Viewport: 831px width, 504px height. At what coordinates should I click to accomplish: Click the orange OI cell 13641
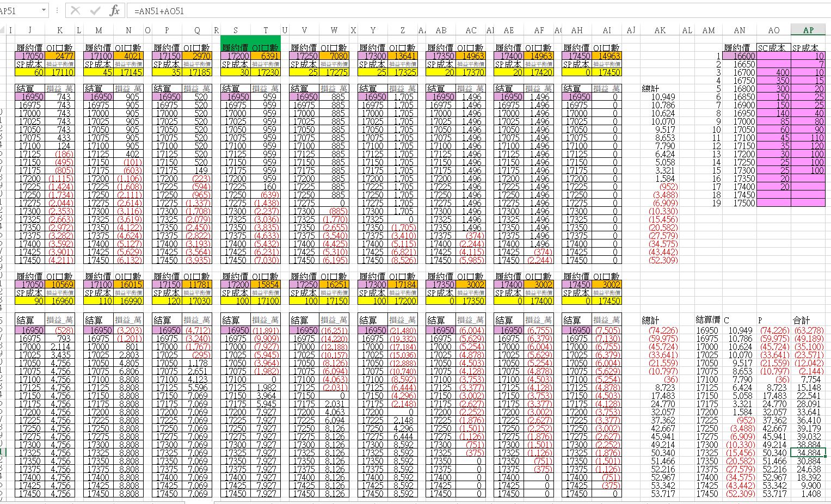[403, 56]
